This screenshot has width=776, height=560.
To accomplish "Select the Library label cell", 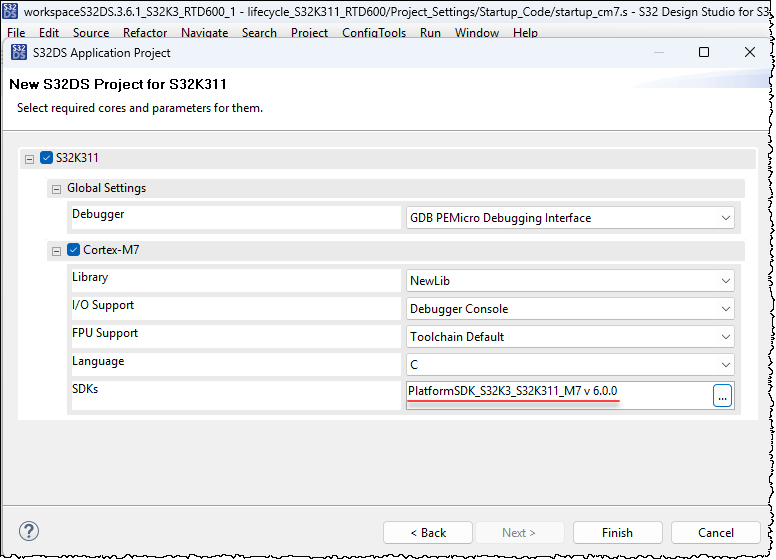I will (236, 280).
